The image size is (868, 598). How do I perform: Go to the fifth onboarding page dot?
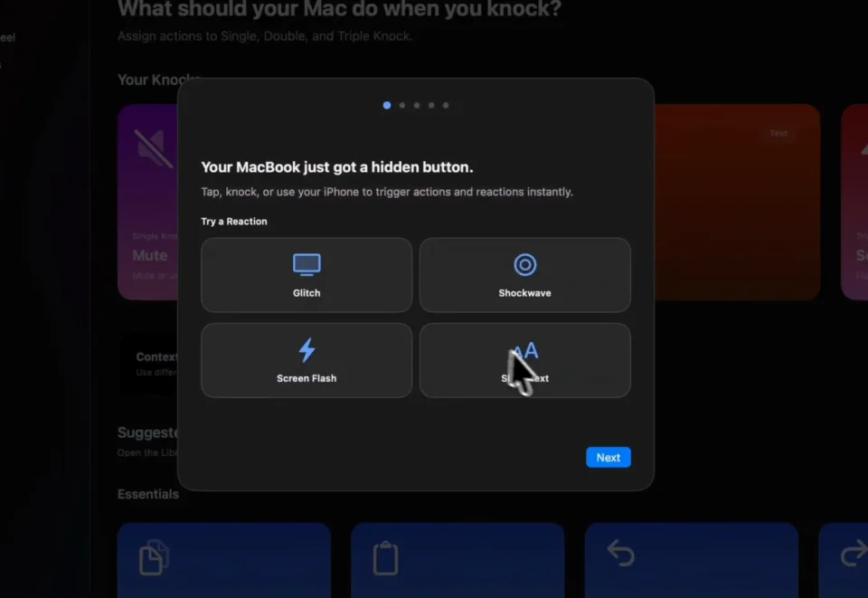446,105
